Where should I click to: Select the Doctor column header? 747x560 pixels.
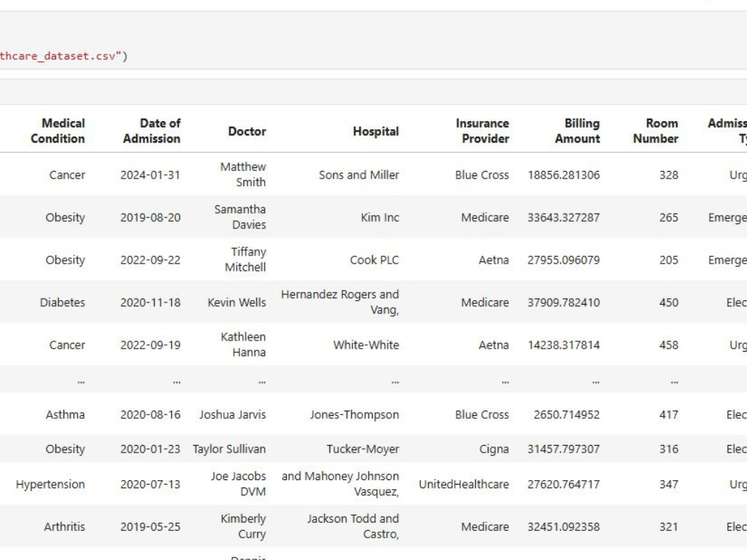pyautogui.click(x=247, y=131)
